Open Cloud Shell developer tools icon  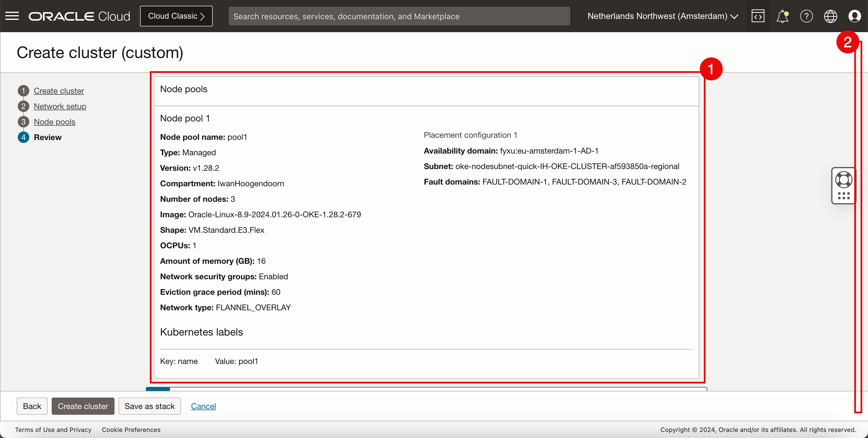tap(758, 16)
